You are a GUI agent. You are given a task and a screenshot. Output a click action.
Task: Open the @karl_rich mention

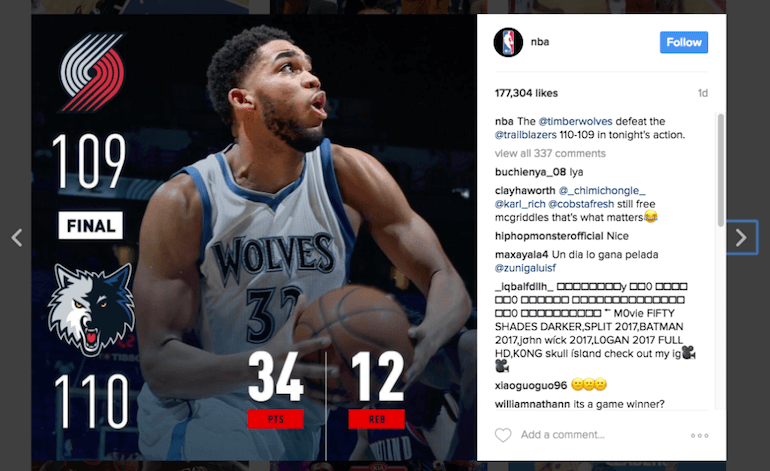(520, 204)
